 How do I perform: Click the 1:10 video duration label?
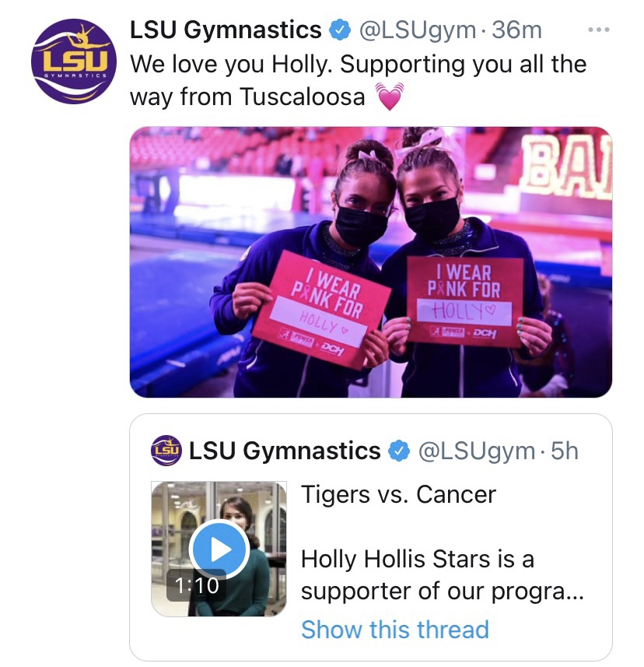tap(195, 585)
